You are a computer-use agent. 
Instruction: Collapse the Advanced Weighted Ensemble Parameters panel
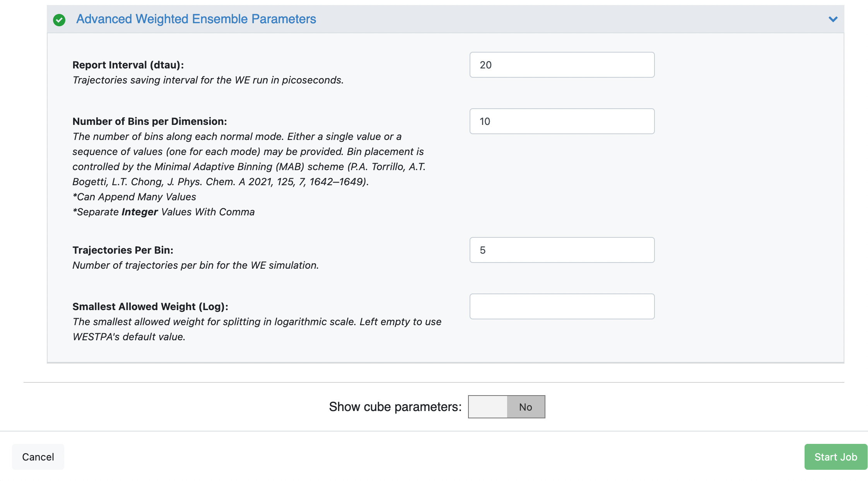pos(833,19)
